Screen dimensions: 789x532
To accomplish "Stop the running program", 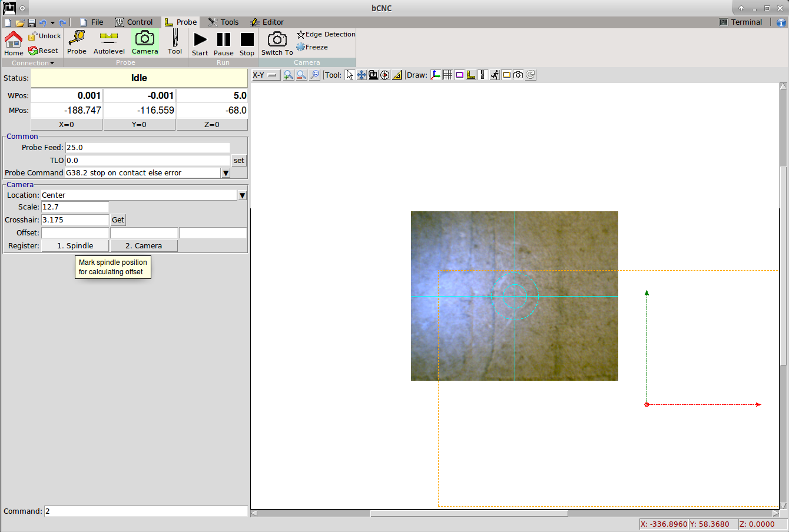I will tap(247, 43).
